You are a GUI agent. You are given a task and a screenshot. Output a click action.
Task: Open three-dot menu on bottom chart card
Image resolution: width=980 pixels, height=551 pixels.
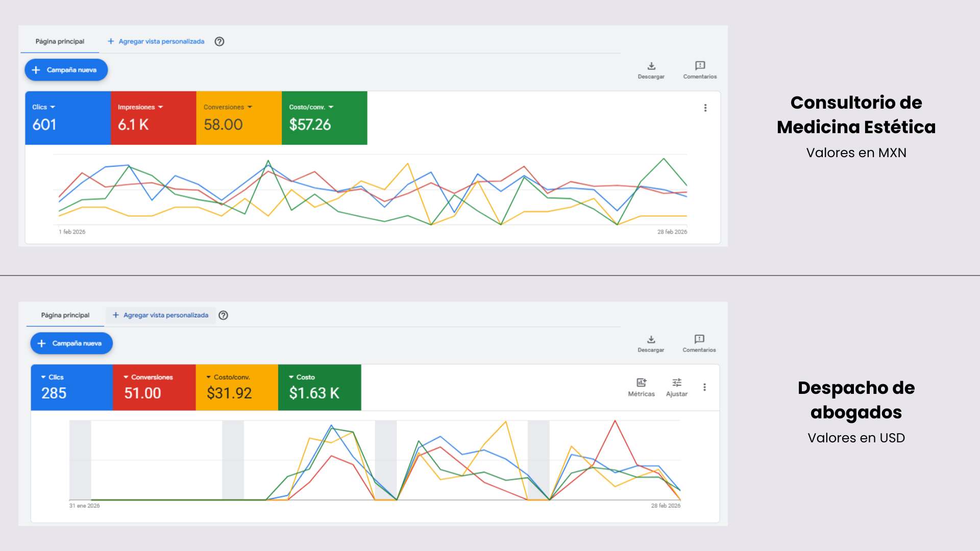(x=704, y=387)
